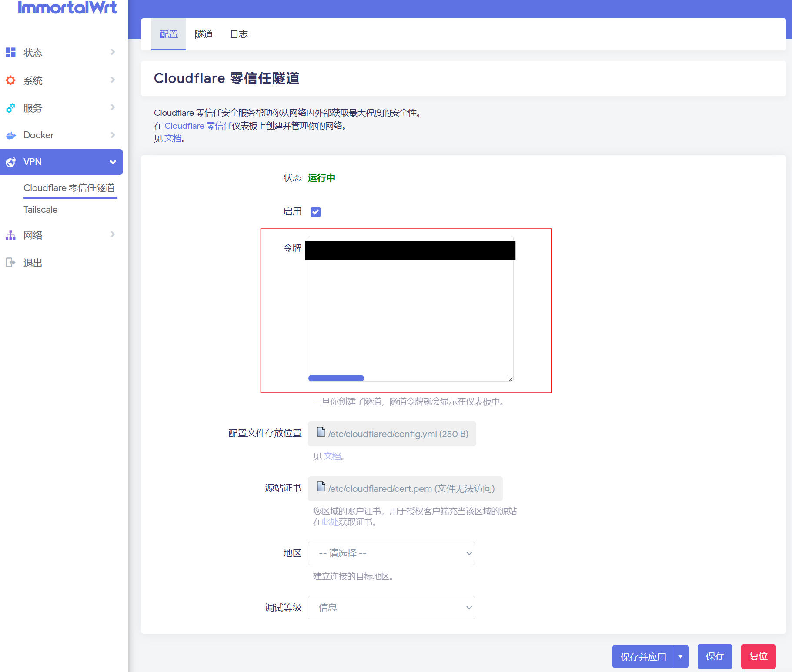Select 退出 in the sidebar
The image size is (792, 672).
[33, 263]
